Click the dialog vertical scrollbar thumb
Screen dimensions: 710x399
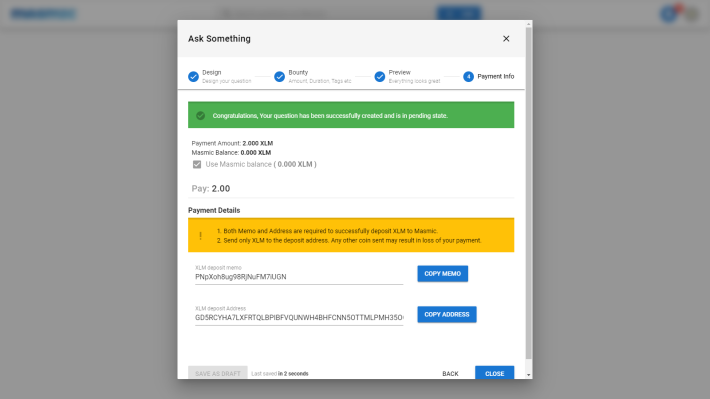pos(528,193)
